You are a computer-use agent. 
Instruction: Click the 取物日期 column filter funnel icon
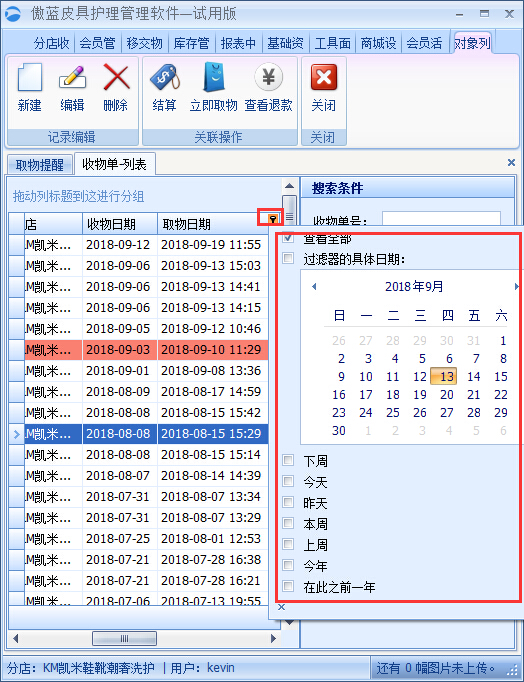[273, 218]
